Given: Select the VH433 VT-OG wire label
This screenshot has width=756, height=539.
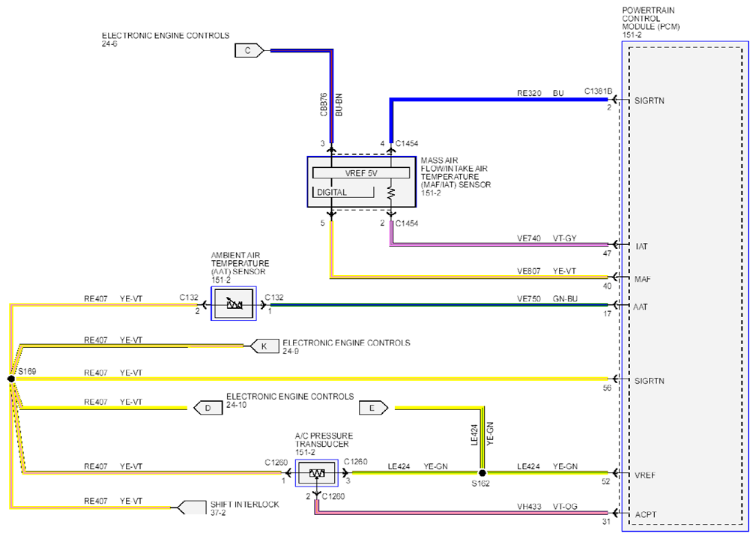Looking at the screenshot, I should (x=547, y=506).
